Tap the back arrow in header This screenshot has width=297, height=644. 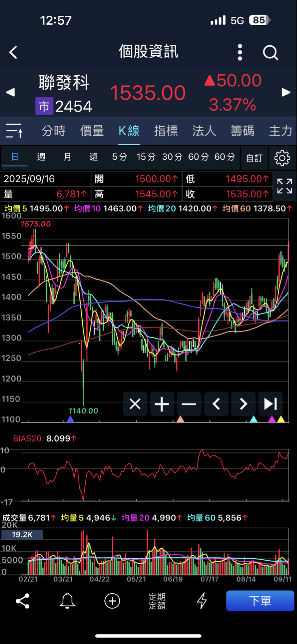point(13,52)
